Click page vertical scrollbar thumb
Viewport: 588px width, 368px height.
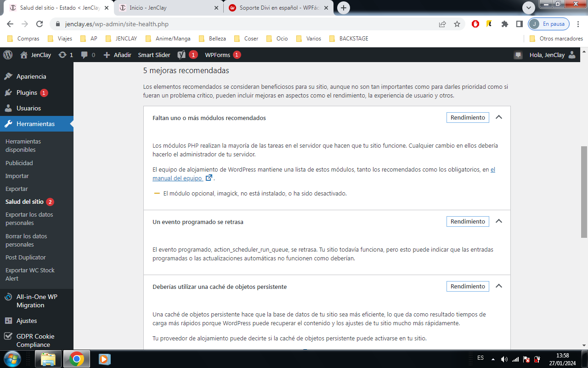(584, 192)
